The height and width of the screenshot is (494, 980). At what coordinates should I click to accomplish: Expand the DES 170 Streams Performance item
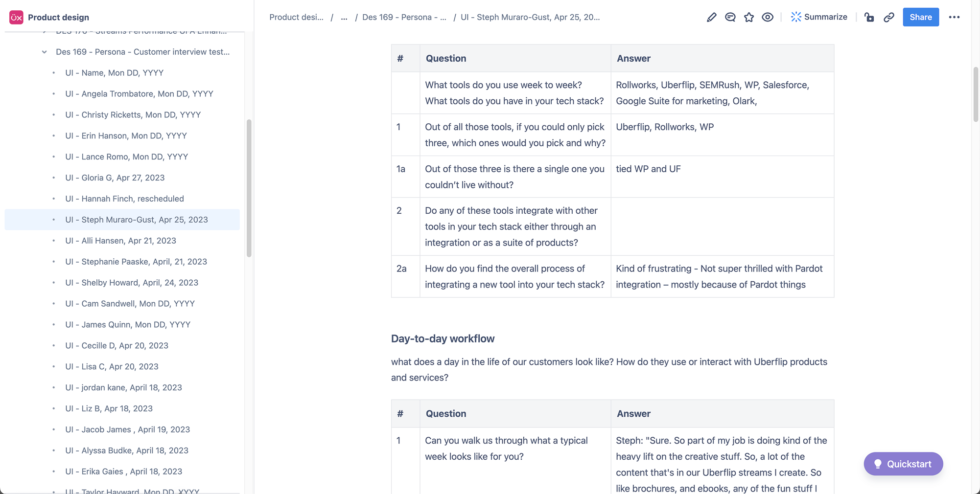(x=44, y=31)
